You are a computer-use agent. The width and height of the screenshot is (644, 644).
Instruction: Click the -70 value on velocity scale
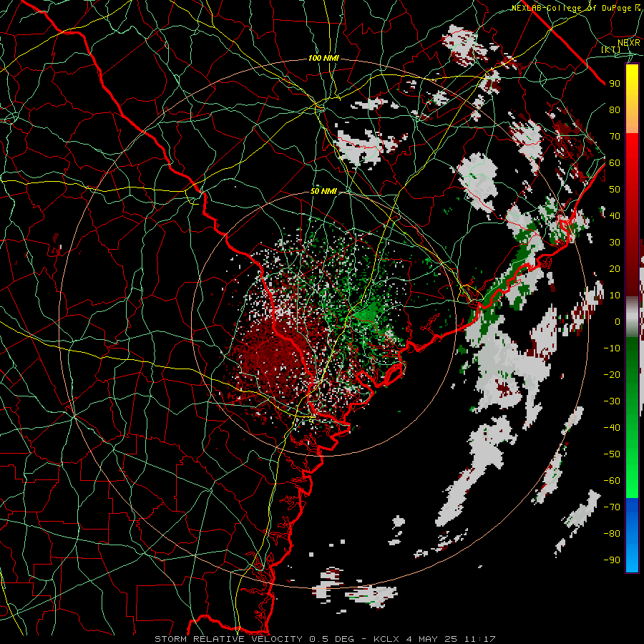pos(612,507)
